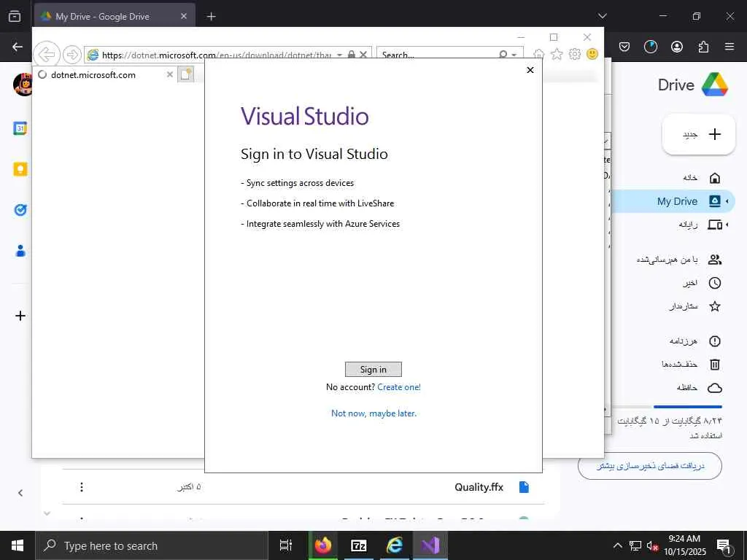This screenshot has width=747, height=560.
Task: Open Trash (حذف‌شده‌ها) in Drive sidebar
Action: (691, 365)
